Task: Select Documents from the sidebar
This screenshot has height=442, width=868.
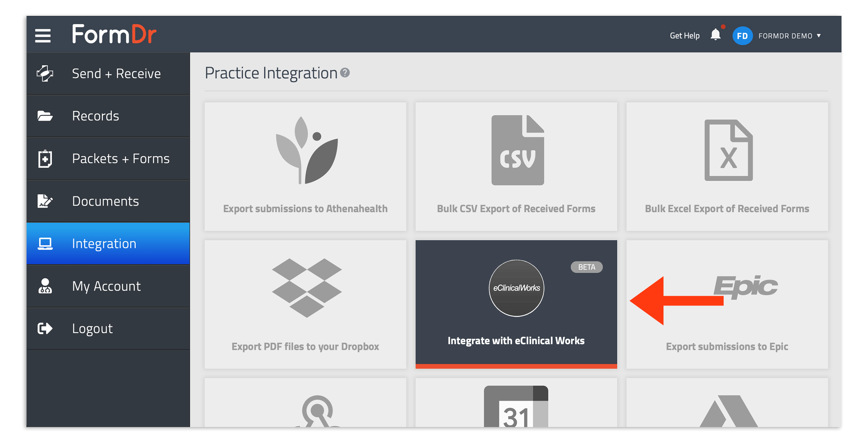Action: pos(108,201)
